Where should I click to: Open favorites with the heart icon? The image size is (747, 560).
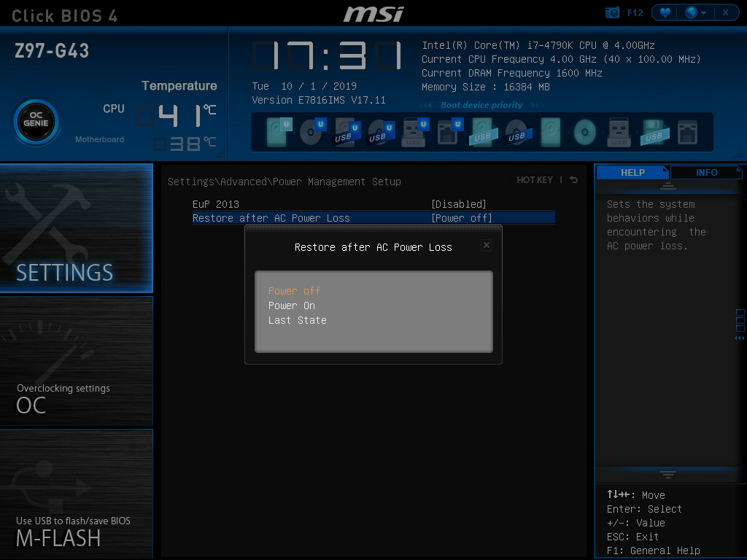coord(665,13)
